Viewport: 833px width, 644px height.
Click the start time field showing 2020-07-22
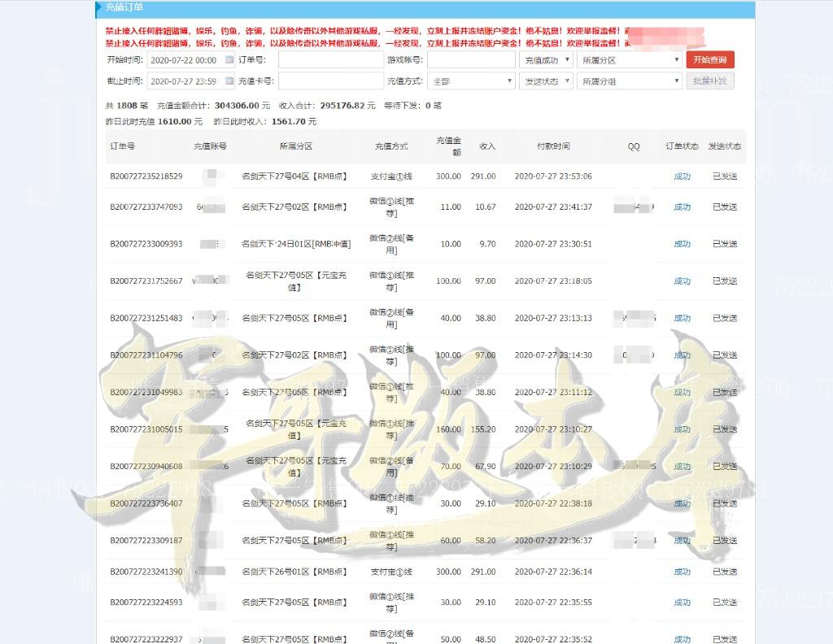pos(185,59)
